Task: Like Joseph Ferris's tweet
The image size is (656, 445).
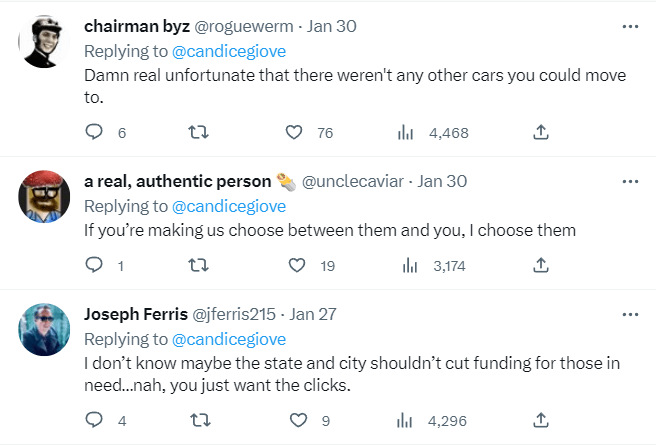Action: pyautogui.click(x=298, y=420)
